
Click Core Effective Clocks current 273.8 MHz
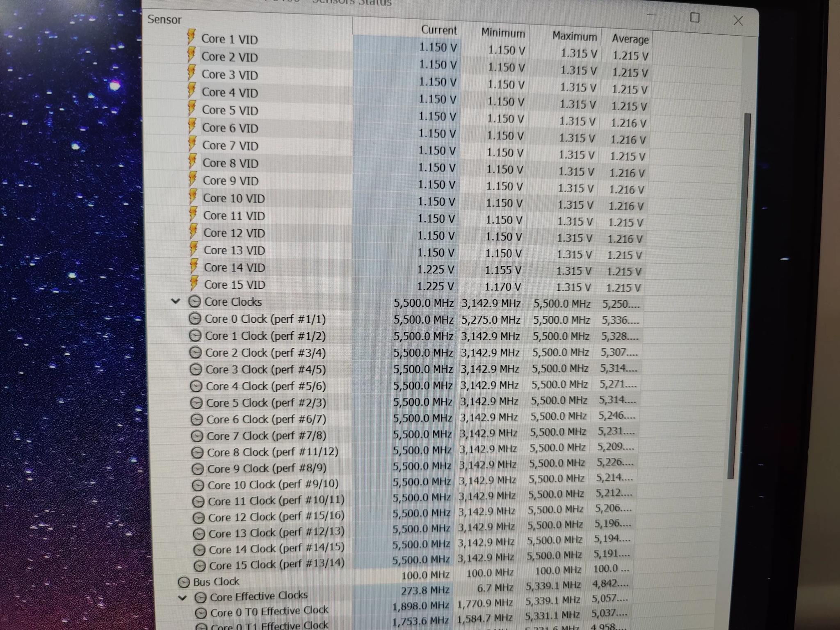click(x=425, y=590)
